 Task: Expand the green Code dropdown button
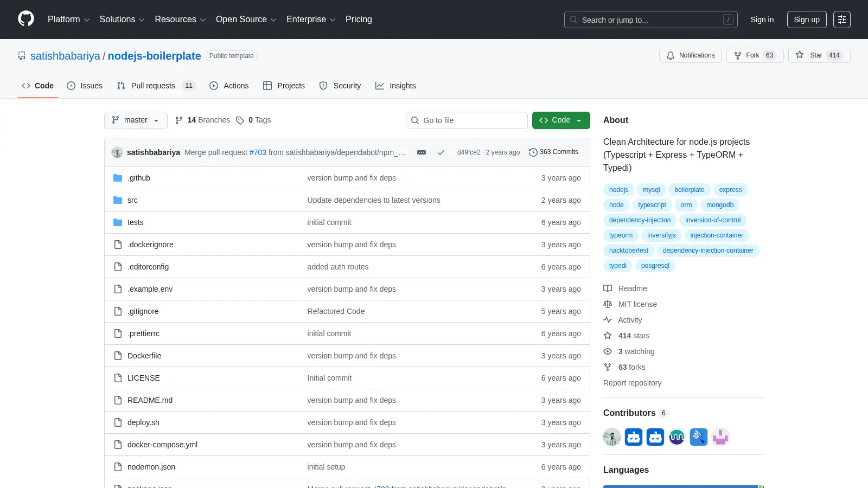point(561,120)
